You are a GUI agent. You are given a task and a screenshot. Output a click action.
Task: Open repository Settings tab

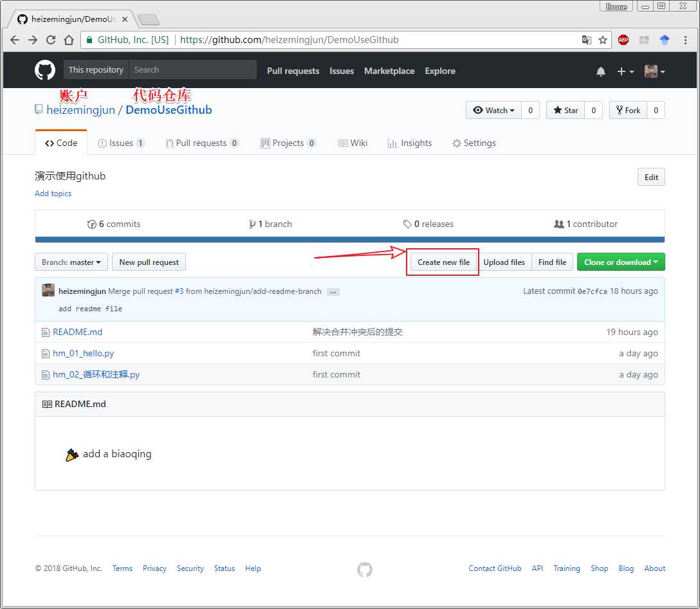(474, 143)
